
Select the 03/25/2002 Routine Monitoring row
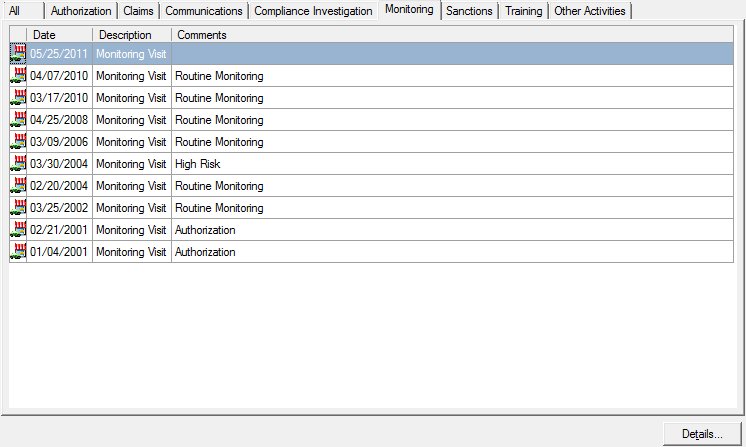(218, 208)
